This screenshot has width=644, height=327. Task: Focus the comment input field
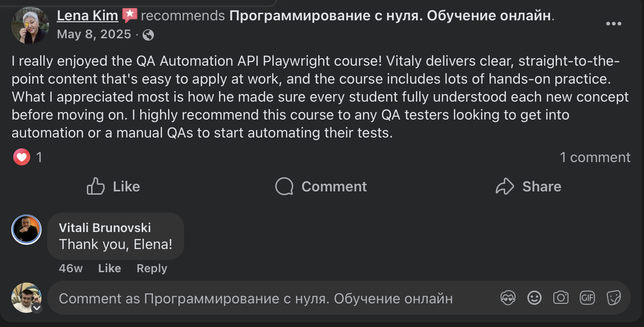click(264, 299)
